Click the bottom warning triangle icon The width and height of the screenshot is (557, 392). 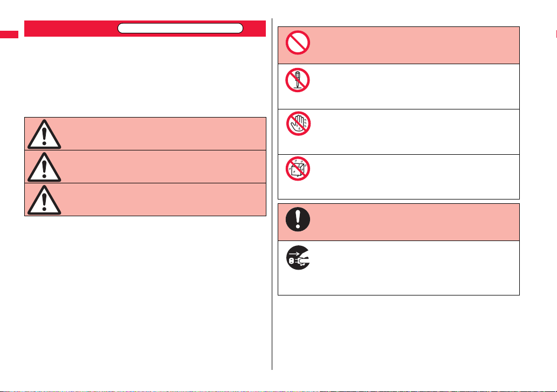coord(44,200)
